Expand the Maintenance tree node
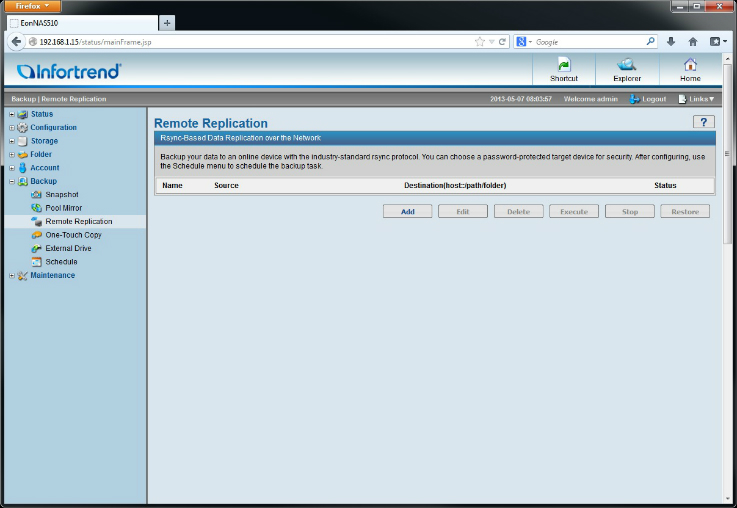 tap(12, 276)
